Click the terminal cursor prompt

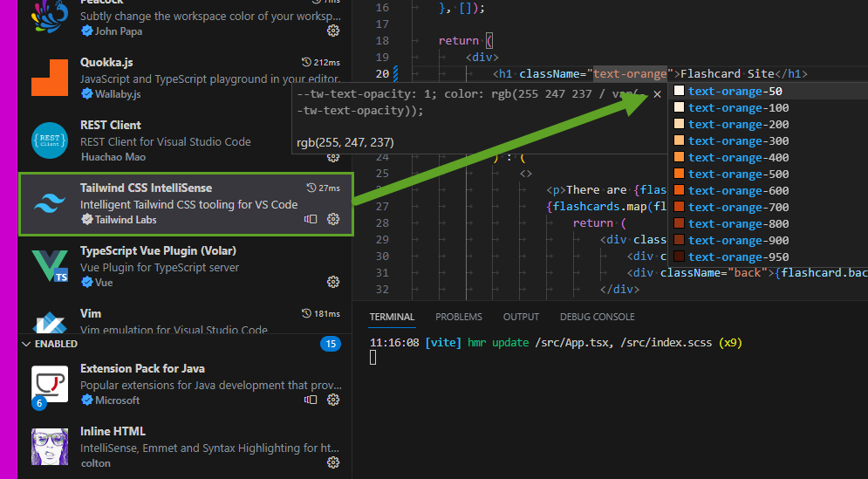[373, 358]
